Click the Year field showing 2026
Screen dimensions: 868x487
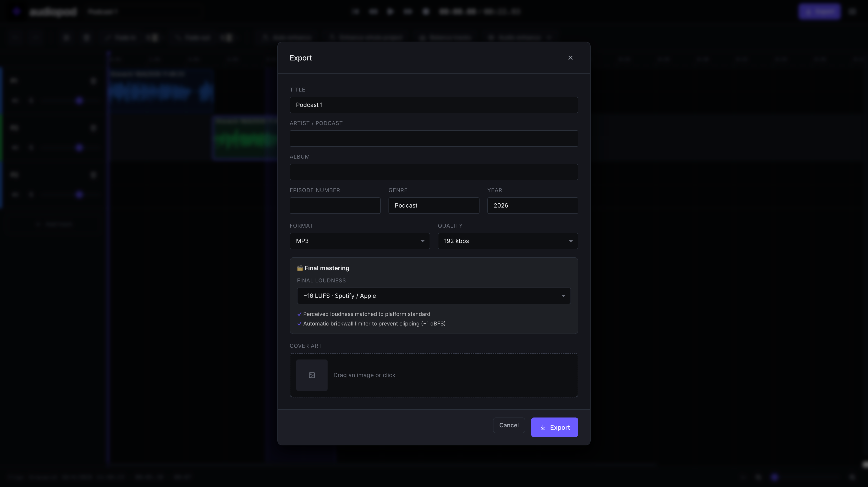tap(532, 206)
